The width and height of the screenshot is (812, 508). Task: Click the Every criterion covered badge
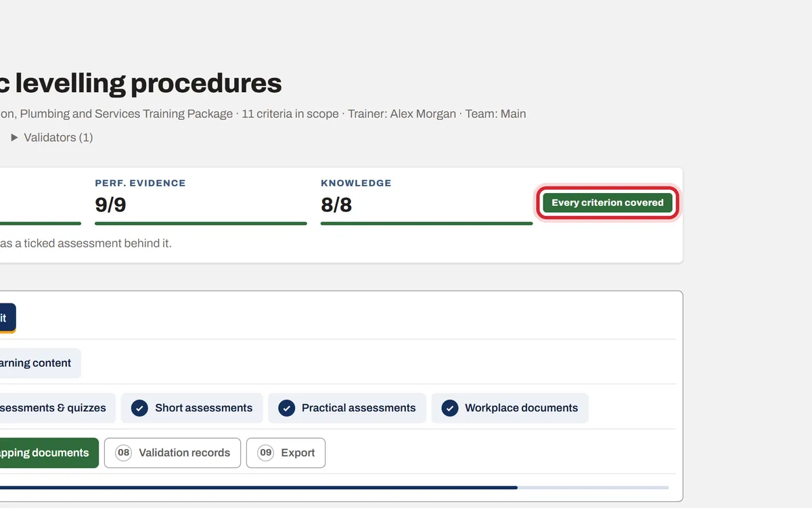click(608, 203)
